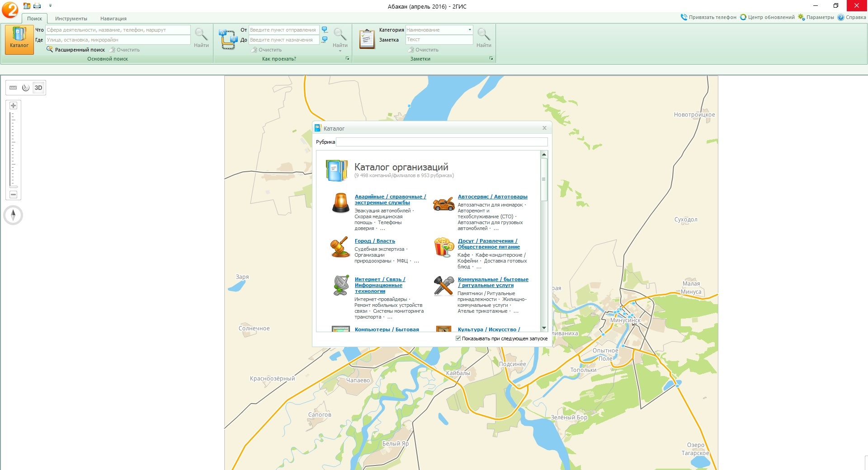Open the Заметки group dialog launcher

coord(491,59)
